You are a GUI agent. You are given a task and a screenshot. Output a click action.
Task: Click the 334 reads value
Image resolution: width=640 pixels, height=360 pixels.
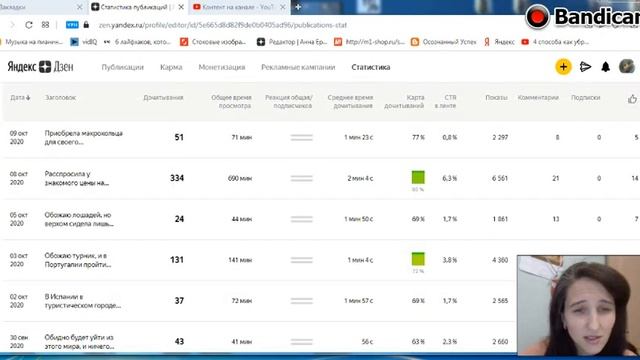click(177, 178)
